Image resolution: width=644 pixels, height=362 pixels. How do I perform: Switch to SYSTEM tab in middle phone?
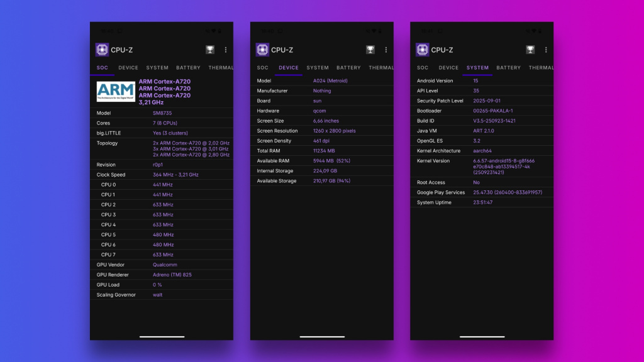tap(318, 68)
